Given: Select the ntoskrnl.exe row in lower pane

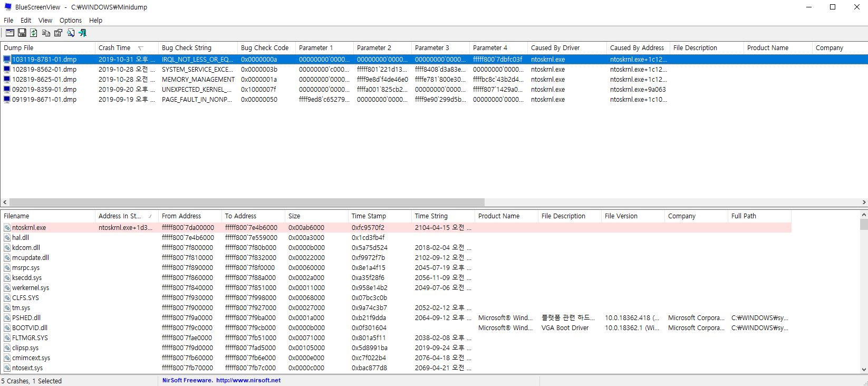Looking at the screenshot, I should tap(29, 228).
